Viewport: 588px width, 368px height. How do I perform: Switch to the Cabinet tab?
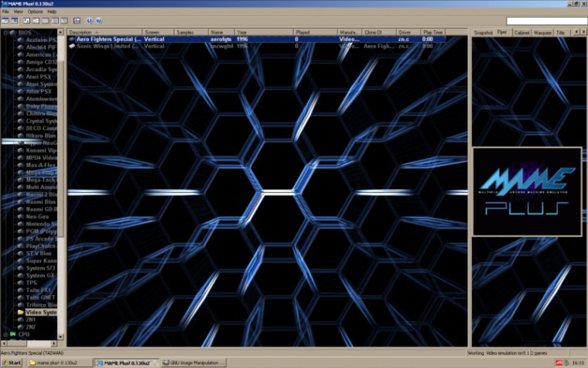[x=522, y=33]
